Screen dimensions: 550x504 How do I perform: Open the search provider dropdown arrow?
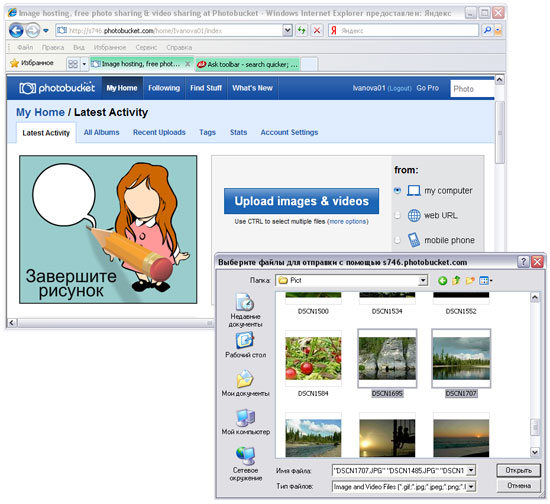(x=498, y=31)
